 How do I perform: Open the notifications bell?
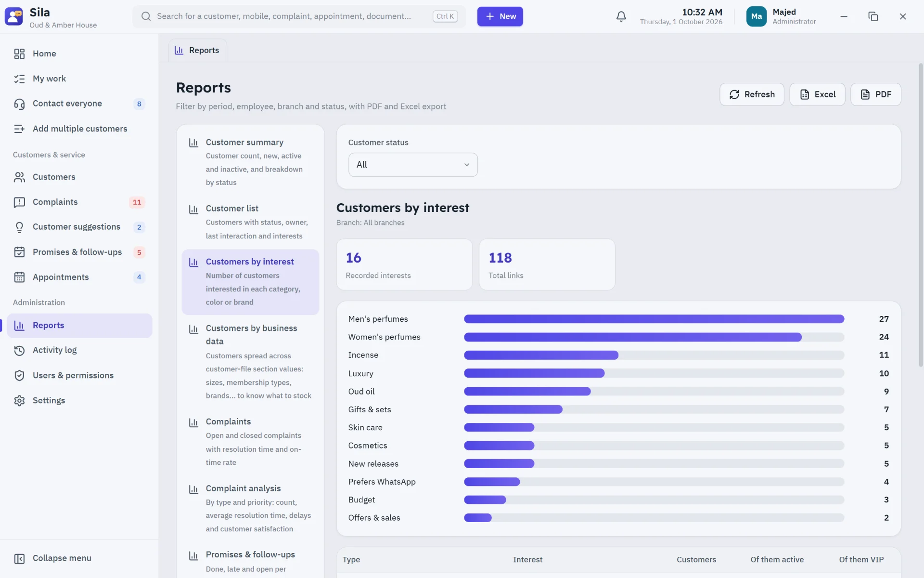click(621, 16)
